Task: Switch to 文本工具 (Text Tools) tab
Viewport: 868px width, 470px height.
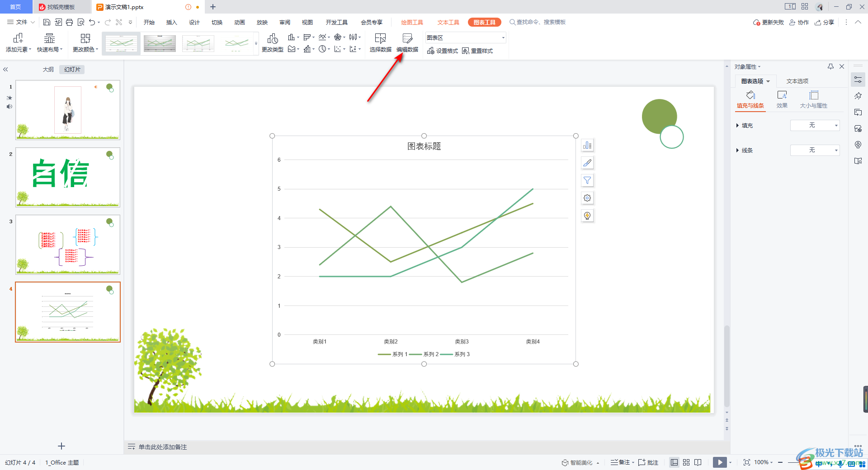Action: [448, 22]
